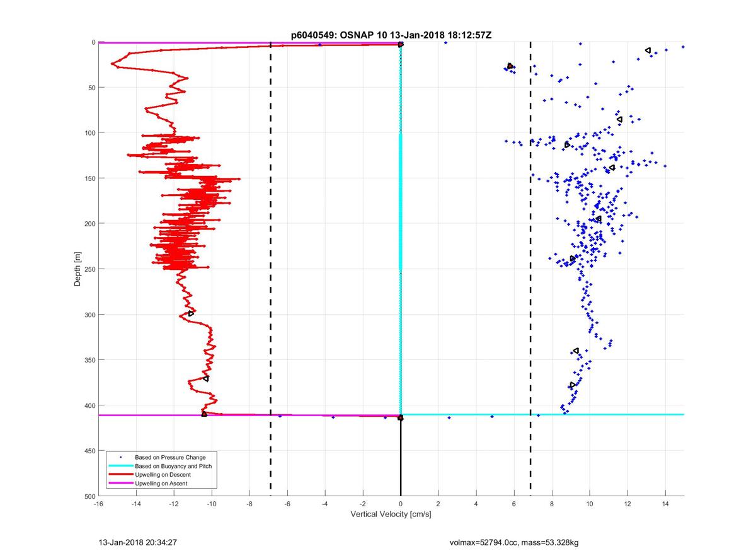Image resolution: width=756 pixels, height=558 pixels.
Task: Click x-axis tick label -14
Action: click(136, 504)
